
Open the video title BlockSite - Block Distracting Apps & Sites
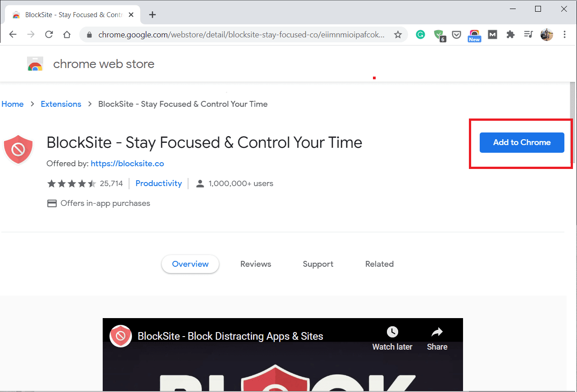click(x=230, y=336)
